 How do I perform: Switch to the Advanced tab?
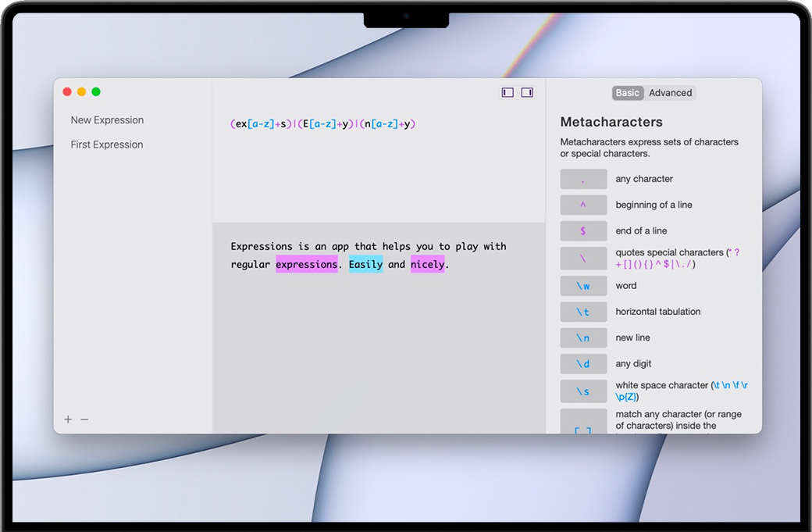pyautogui.click(x=670, y=93)
